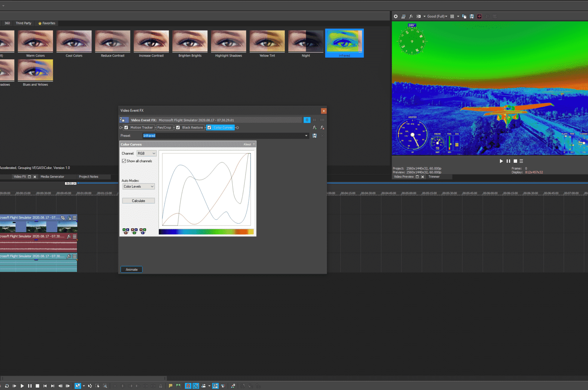Save snapshot to file in preview toolbar
Viewport: 588px width, 390px height.
pyautogui.click(x=472, y=16)
